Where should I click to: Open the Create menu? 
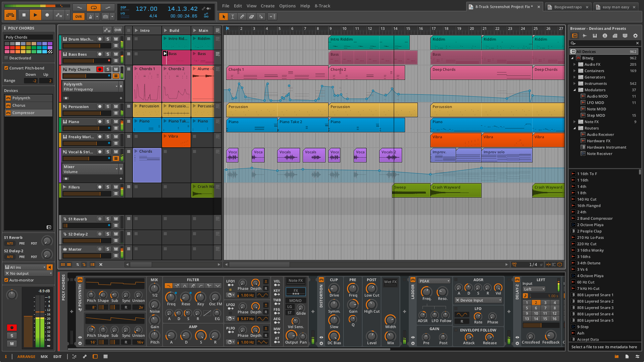click(x=267, y=6)
